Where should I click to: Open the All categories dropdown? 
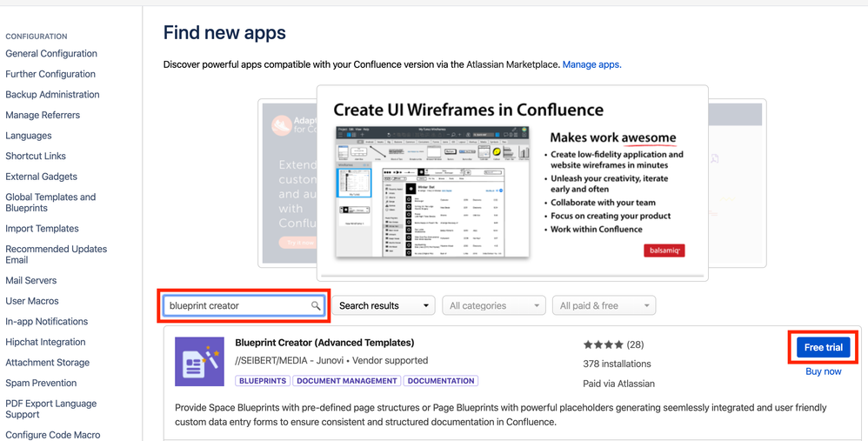tap(494, 305)
